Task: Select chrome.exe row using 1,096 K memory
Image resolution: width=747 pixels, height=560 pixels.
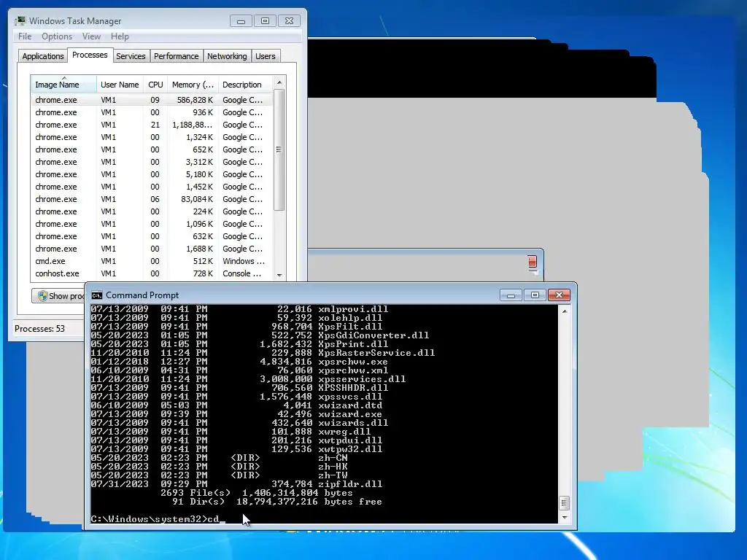Action: tap(152, 224)
